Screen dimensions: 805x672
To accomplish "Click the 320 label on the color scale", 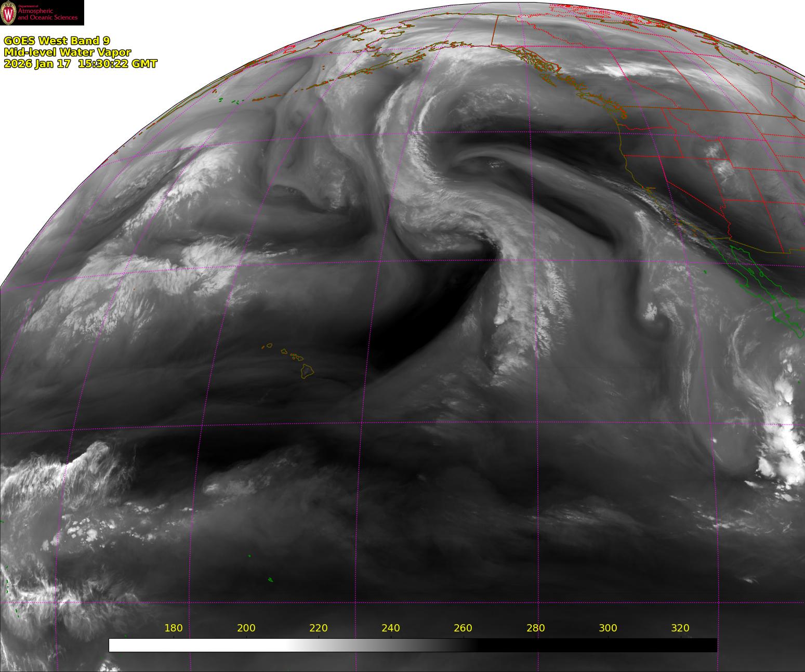I will (680, 628).
